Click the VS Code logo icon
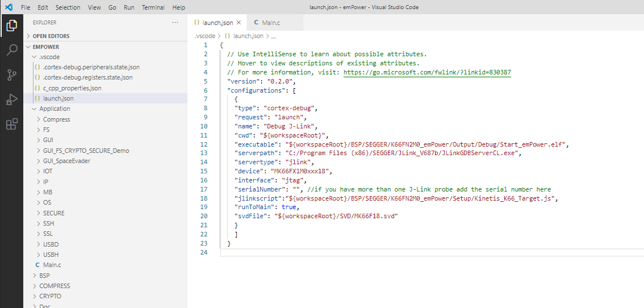 click(9, 7)
